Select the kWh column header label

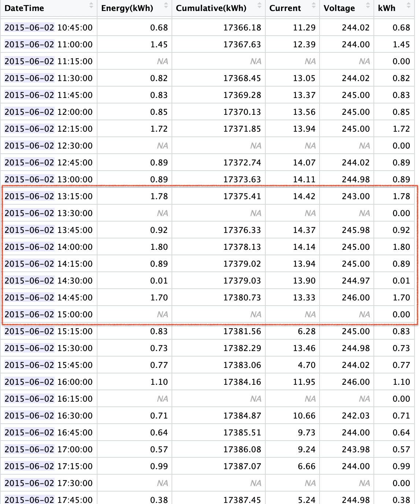click(387, 8)
